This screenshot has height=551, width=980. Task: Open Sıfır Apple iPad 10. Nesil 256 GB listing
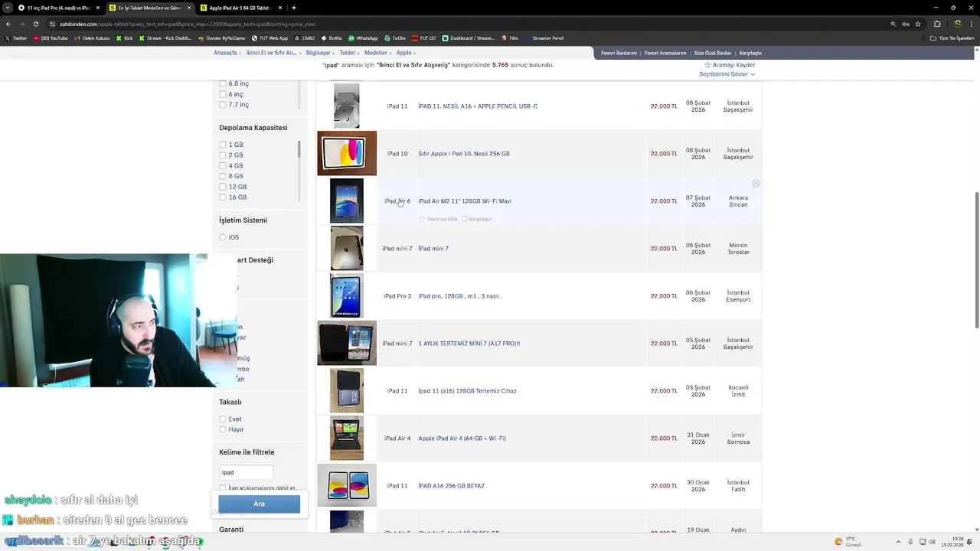coord(464,154)
